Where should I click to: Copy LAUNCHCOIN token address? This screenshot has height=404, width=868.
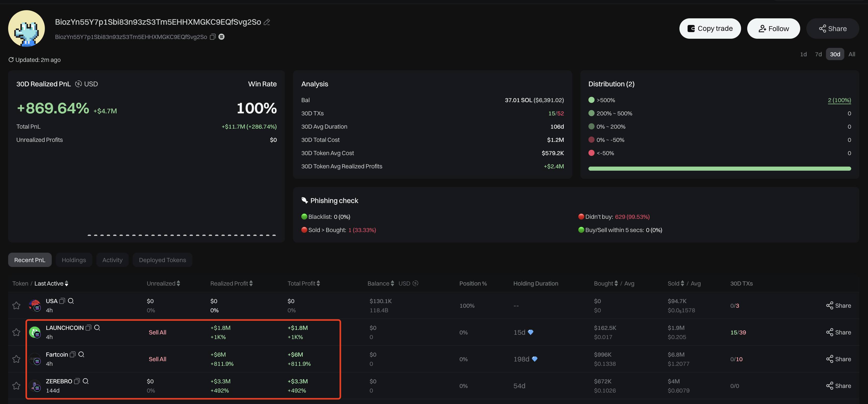coord(88,328)
